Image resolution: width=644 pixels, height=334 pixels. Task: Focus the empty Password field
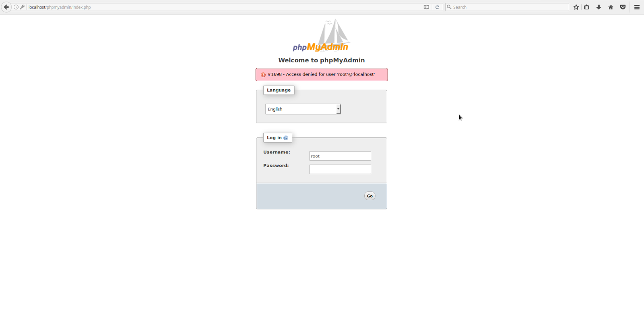pyautogui.click(x=340, y=169)
